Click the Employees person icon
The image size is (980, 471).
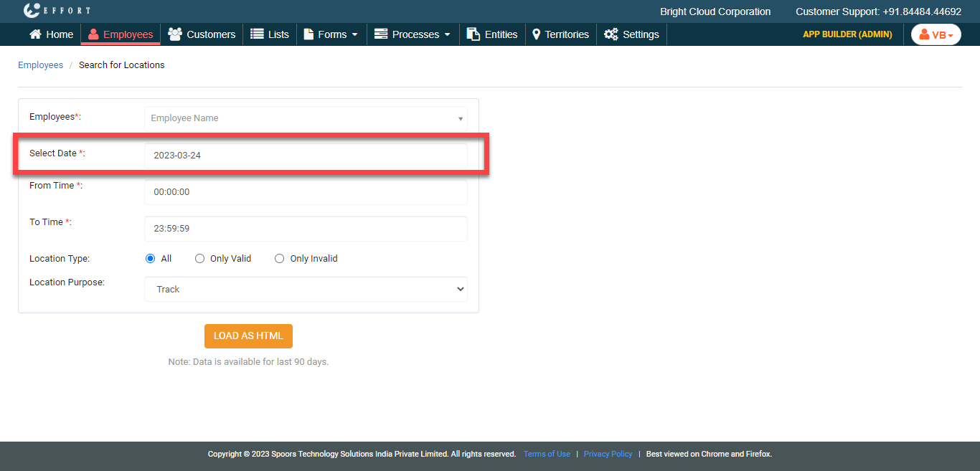(x=93, y=34)
